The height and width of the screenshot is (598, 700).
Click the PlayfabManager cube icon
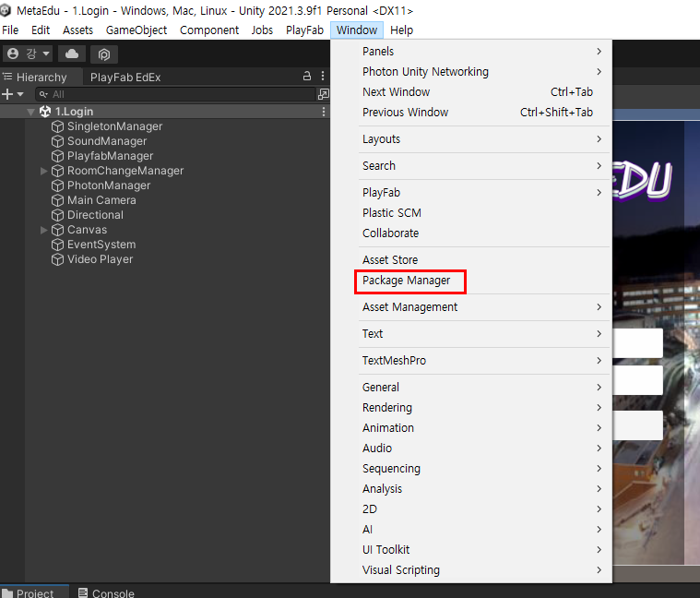coord(57,156)
